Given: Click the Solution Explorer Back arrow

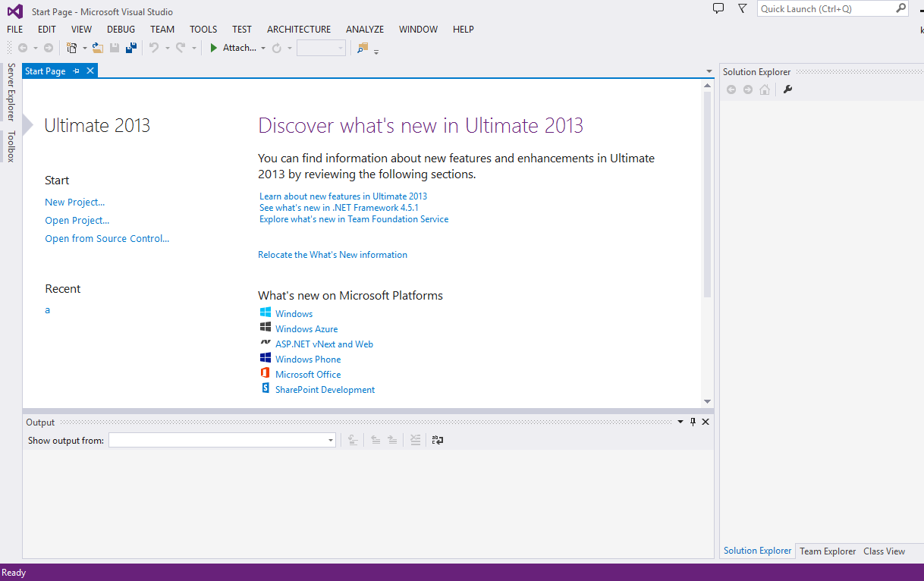Looking at the screenshot, I should click(x=731, y=90).
